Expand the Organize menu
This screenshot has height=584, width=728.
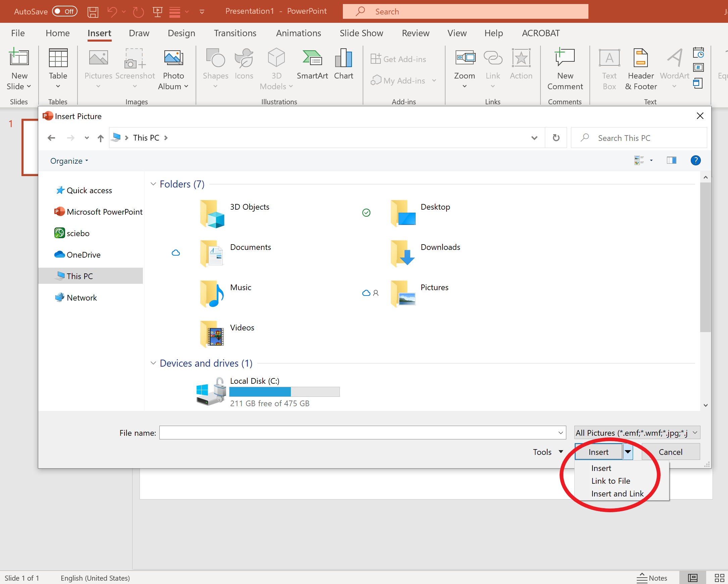pos(69,161)
